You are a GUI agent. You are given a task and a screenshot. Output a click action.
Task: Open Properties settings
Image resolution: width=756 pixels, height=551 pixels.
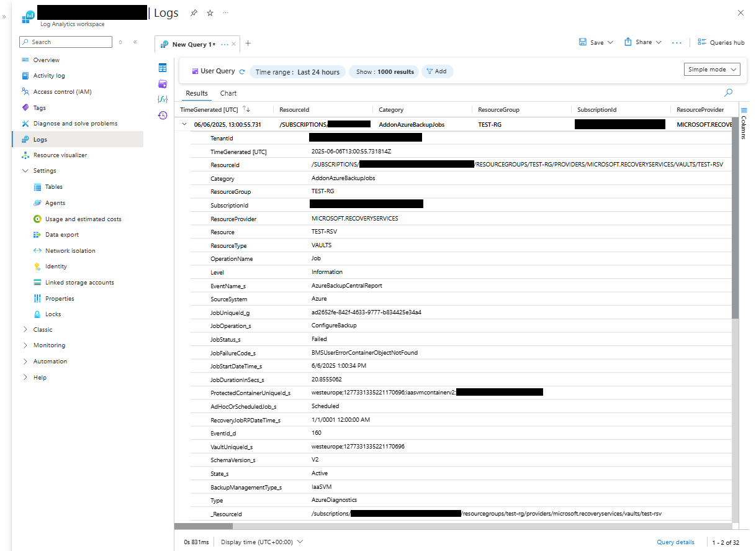60,299
